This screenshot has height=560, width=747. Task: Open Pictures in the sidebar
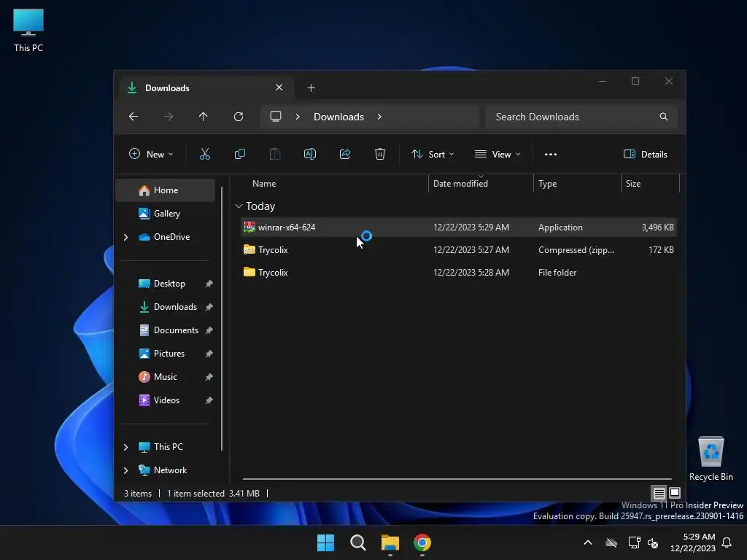tap(169, 354)
